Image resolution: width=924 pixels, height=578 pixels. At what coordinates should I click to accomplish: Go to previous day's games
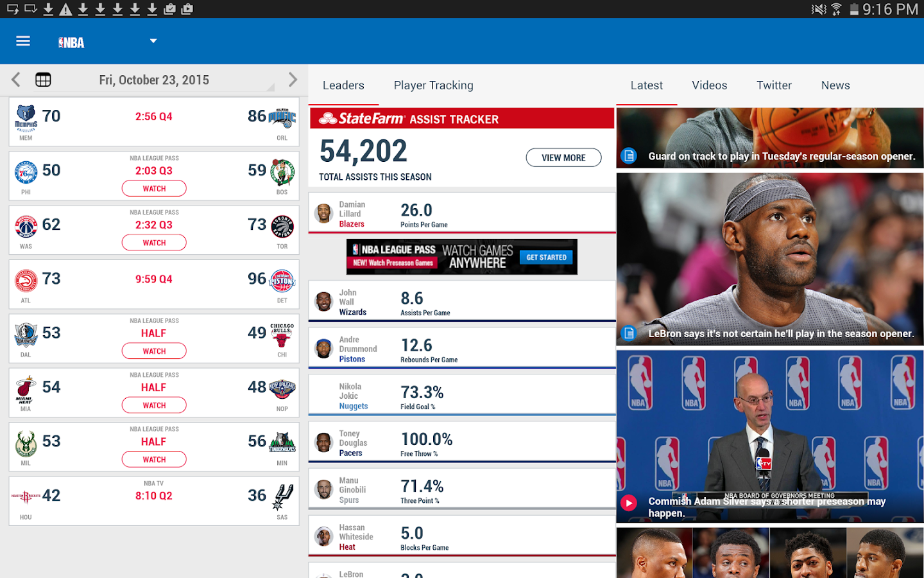(x=16, y=80)
